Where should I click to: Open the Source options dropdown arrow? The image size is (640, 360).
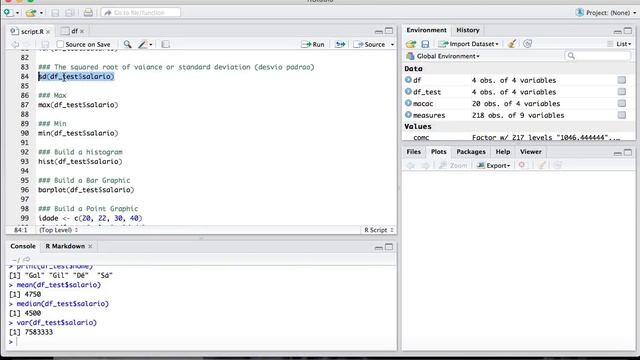point(392,44)
